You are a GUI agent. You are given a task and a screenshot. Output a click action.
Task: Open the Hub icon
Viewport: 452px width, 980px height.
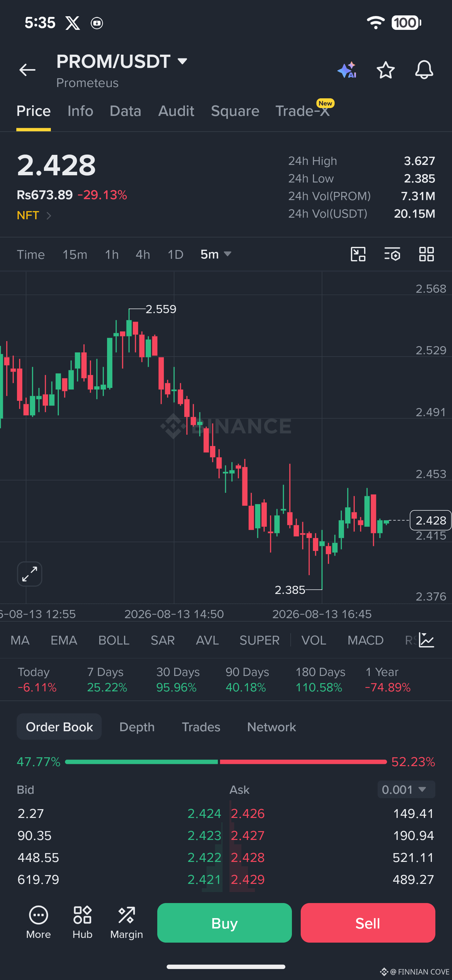pos(83,923)
